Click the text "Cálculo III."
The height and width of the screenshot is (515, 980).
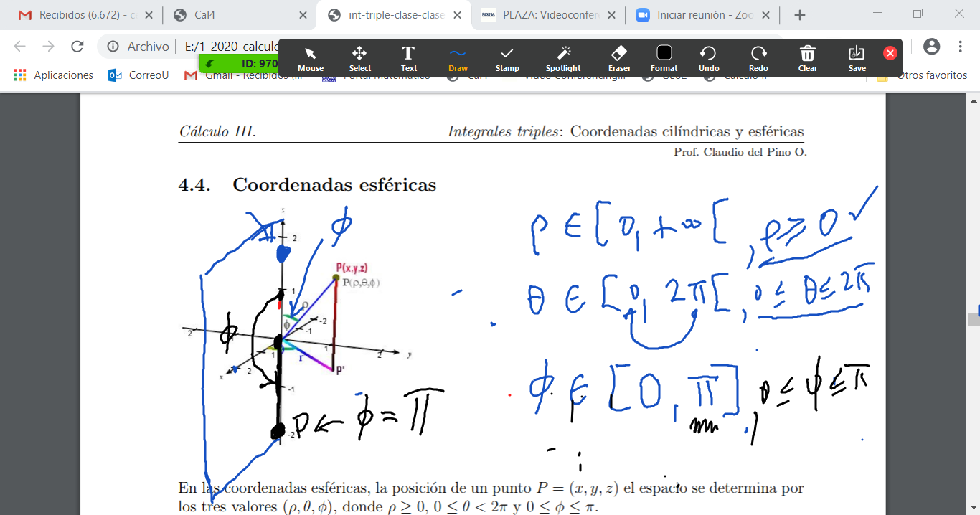click(x=217, y=132)
